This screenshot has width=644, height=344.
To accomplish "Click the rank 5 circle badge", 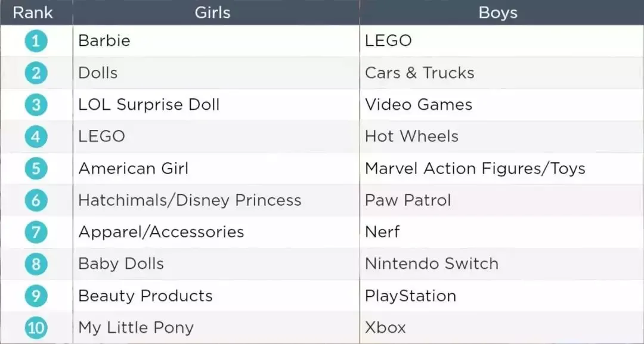I will coord(36,169).
